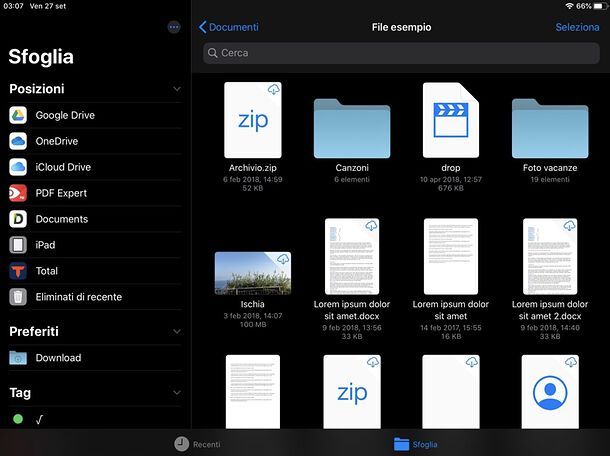Tap the Foto vacanze folder name
The width and height of the screenshot is (610, 456).
point(550,168)
